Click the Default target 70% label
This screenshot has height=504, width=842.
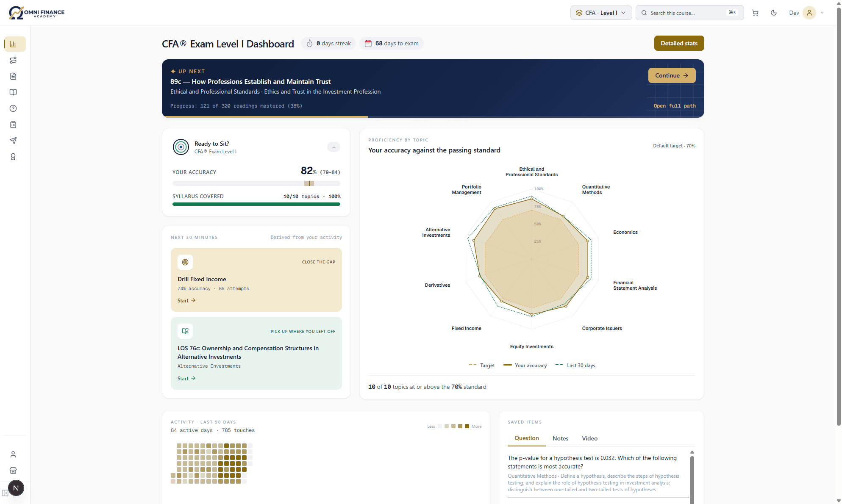[674, 146]
